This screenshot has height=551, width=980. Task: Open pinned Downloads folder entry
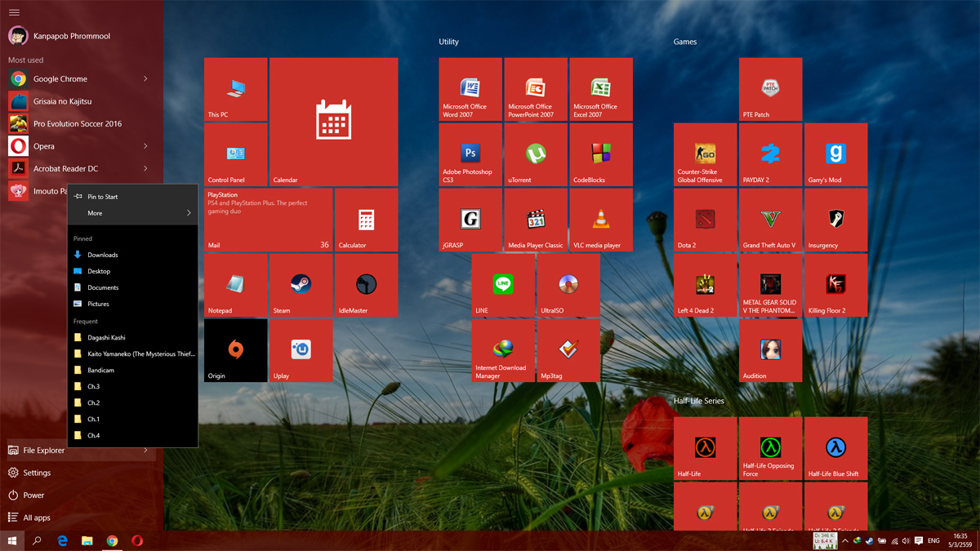[x=103, y=255]
